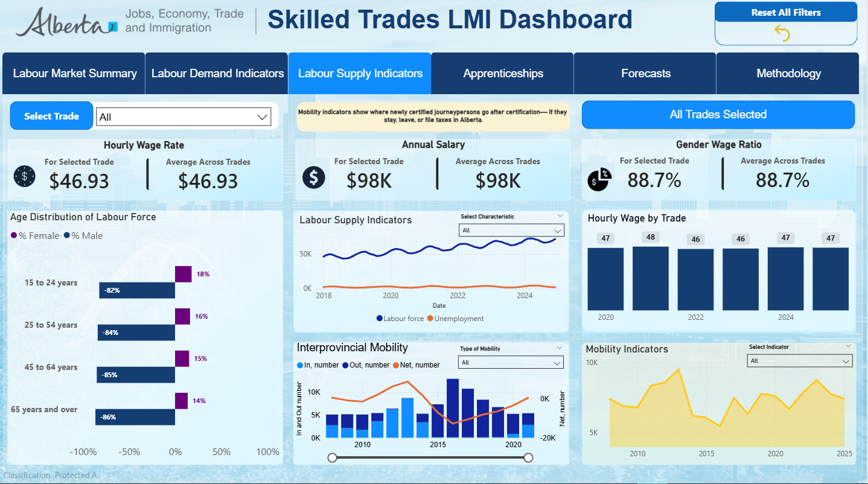868x484 pixels.
Task: Click the 18% female bar for 15 to 24 years
Action: coord(183,274)
